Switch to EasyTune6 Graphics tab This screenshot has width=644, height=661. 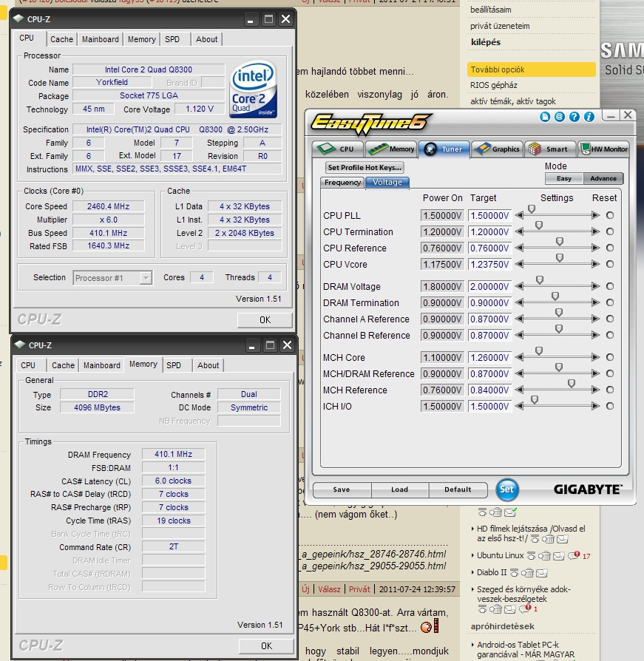[x=498, y=149]
